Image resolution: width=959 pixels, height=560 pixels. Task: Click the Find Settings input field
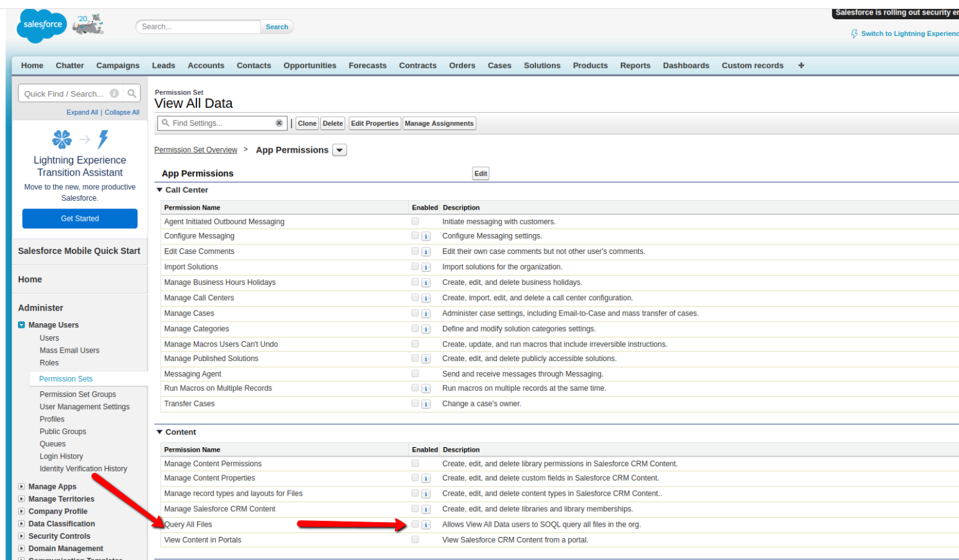click(222, 123)
